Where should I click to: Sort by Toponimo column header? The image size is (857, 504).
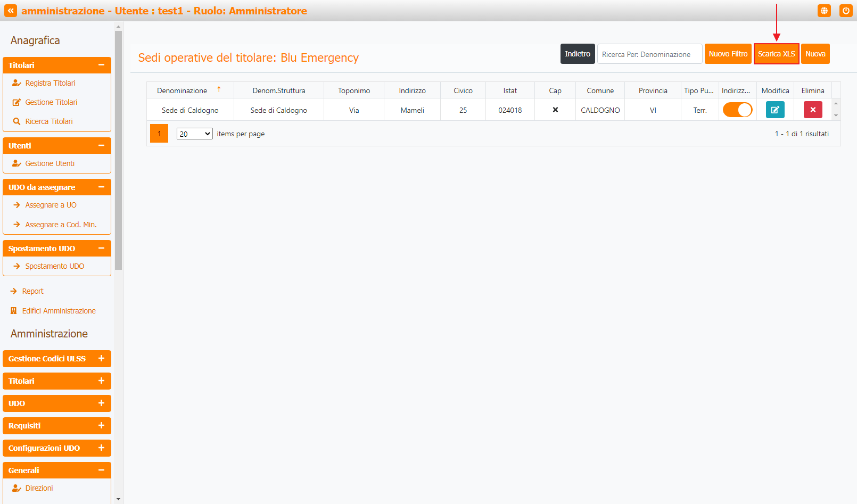(x=354, y=90)
